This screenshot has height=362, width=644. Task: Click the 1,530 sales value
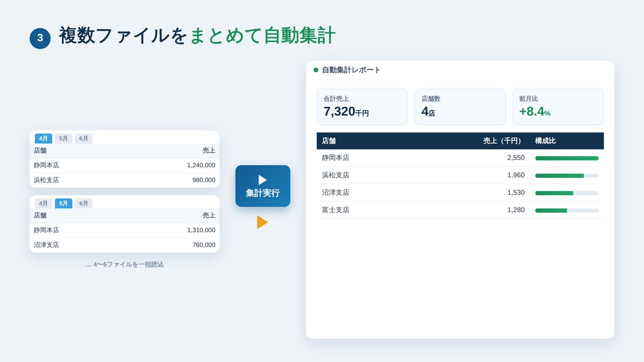click(x=516, y=193)
